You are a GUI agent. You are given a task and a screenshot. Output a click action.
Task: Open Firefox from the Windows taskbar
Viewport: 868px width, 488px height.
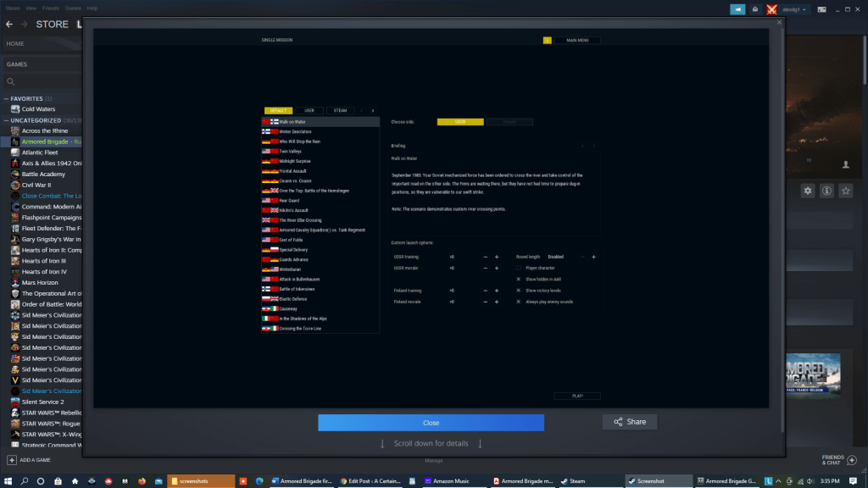click(x=142, y=480)
